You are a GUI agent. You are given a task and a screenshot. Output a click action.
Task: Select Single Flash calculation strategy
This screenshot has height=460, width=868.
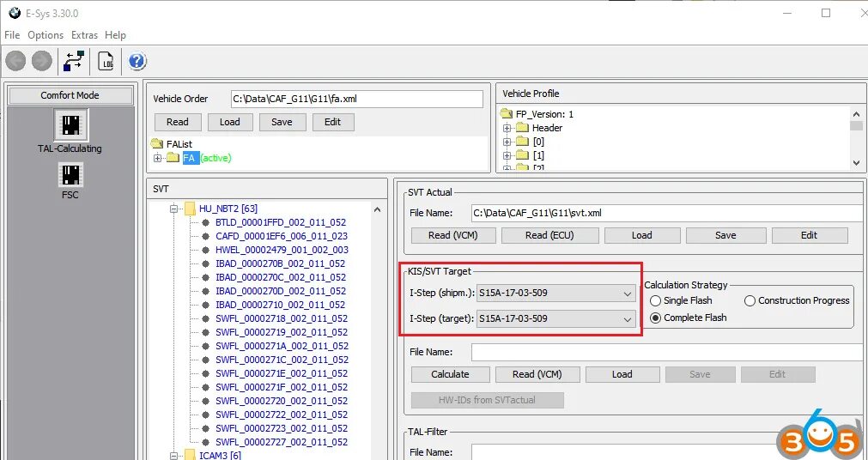tap(655, 300)
